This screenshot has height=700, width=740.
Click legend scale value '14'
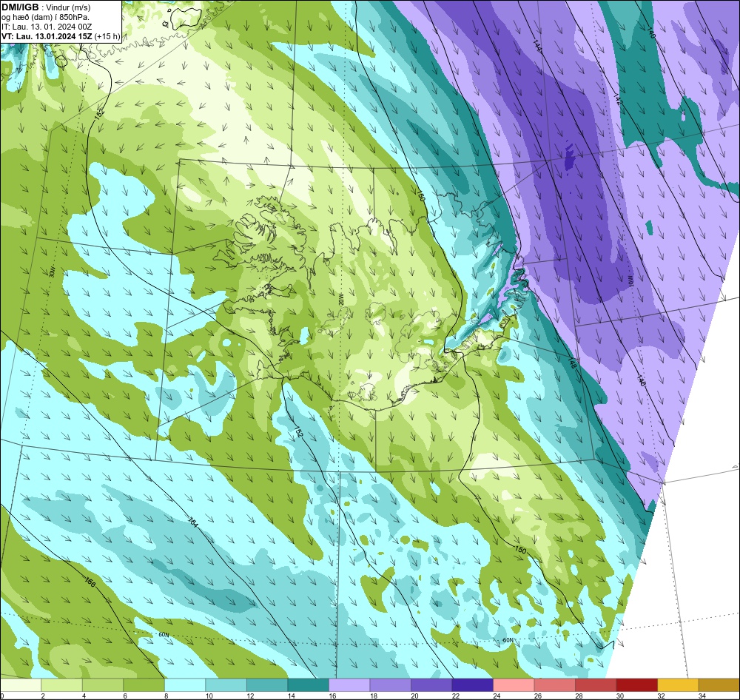pos(291,696)
